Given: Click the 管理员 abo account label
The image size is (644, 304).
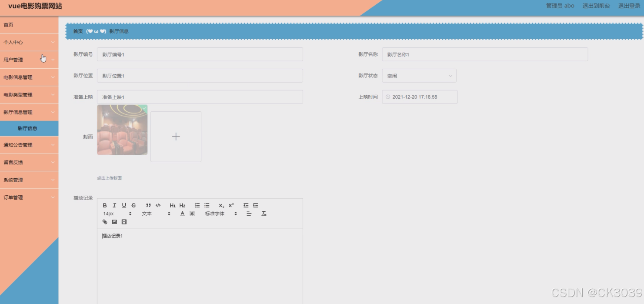Looking at the screenshot, I should (560, 6).
